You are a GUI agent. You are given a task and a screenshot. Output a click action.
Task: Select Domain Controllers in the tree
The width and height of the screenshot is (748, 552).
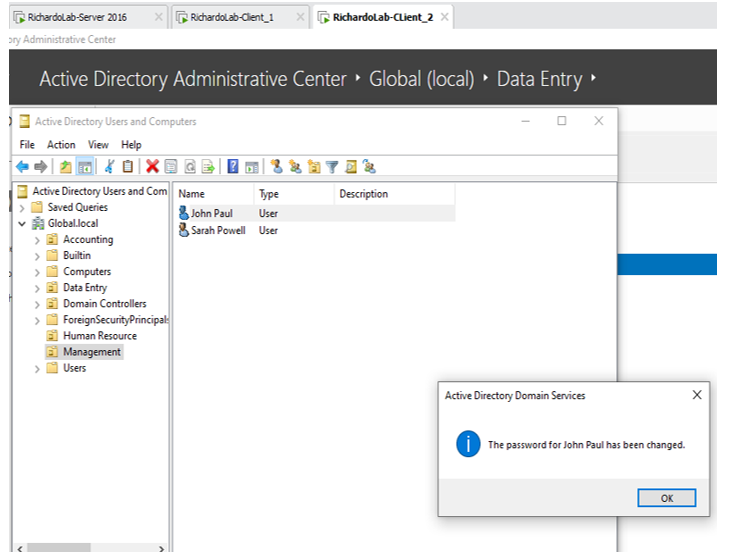pos(104,303)
